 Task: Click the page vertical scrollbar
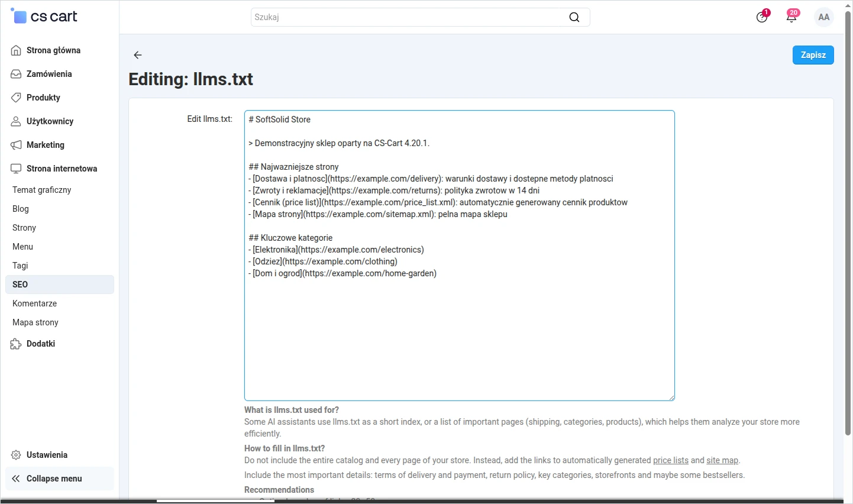[x=848, y=224]
